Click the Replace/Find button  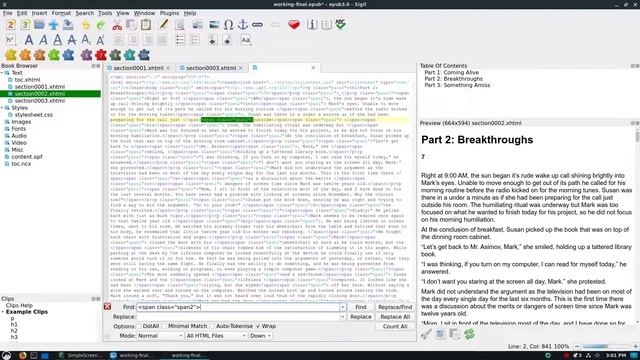click(395, 307)
